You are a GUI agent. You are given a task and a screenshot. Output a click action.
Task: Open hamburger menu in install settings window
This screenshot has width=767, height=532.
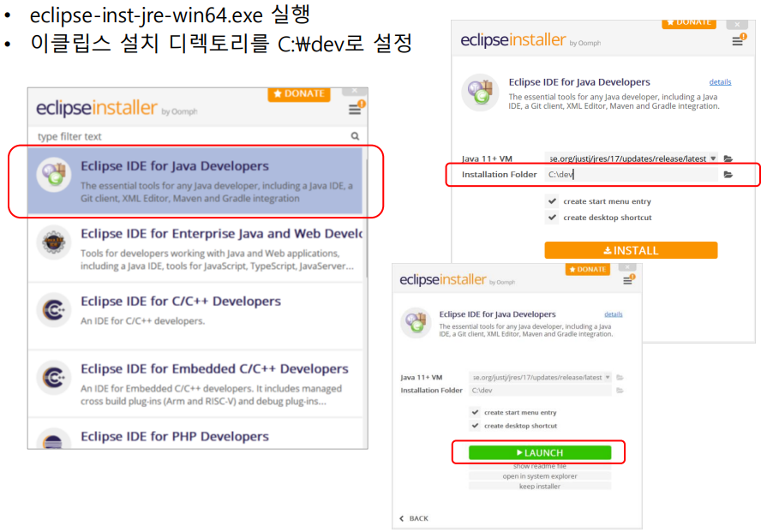pyautogui.click(x=737, y=42)
